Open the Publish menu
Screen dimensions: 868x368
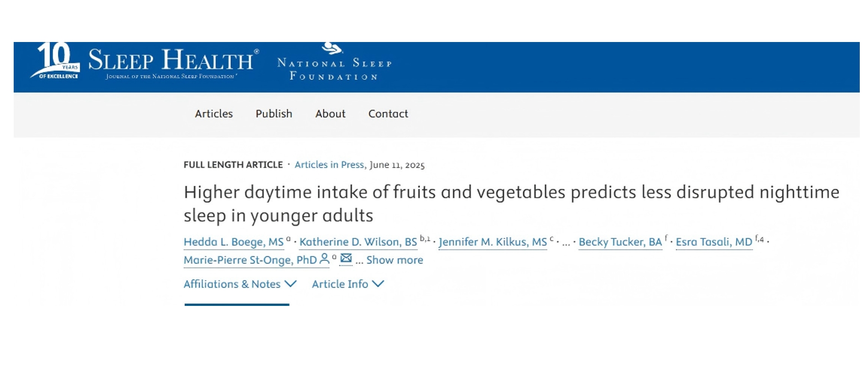click(x=274, y=114)
